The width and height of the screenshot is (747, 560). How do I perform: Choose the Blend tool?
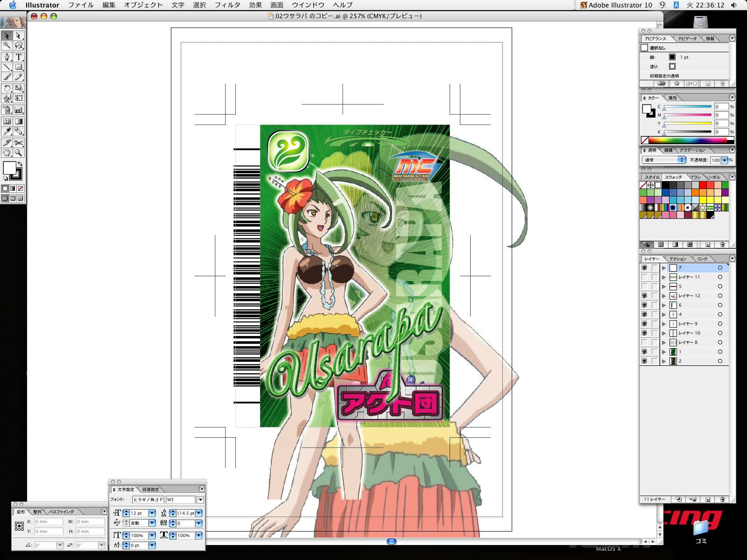click(19, 131)
